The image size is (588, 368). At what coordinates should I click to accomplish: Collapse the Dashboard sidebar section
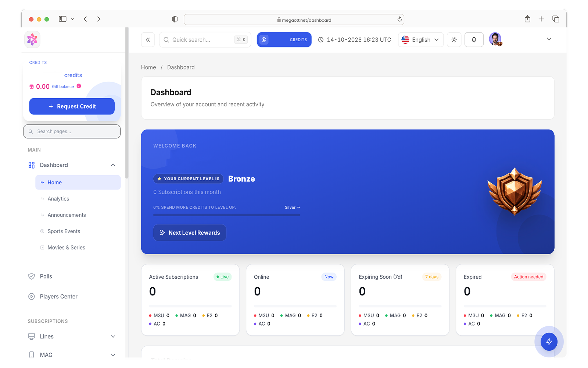click(113, 165)
